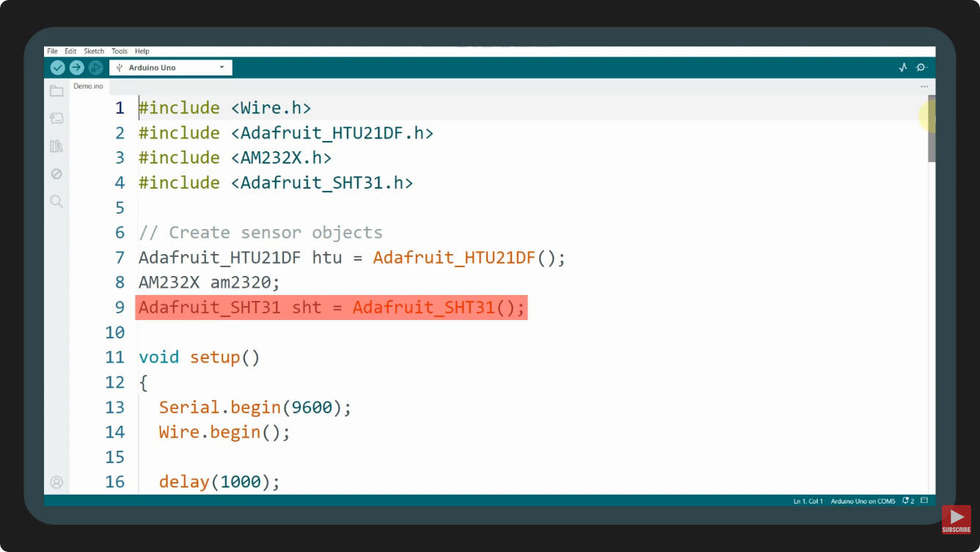
Task: Open the Search sidebar icon
Action: point(56,201)
